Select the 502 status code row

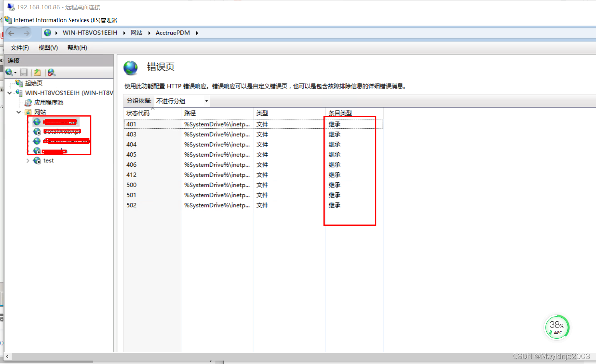click(253, 205)
